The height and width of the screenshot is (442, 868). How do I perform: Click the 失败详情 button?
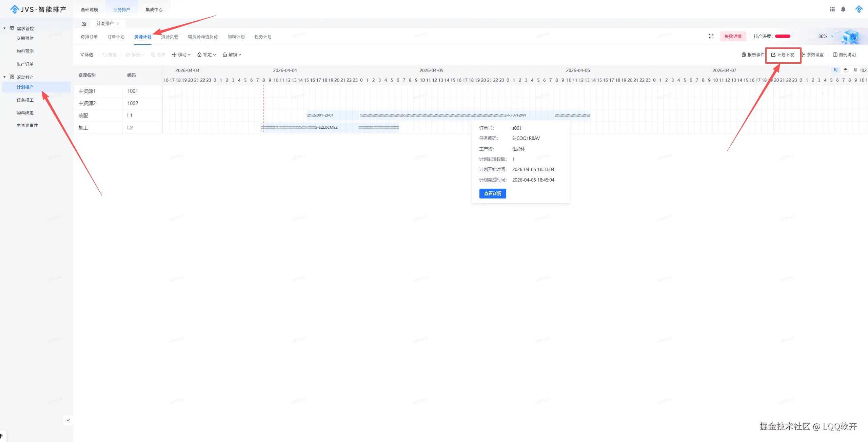(x=733, y=36)
